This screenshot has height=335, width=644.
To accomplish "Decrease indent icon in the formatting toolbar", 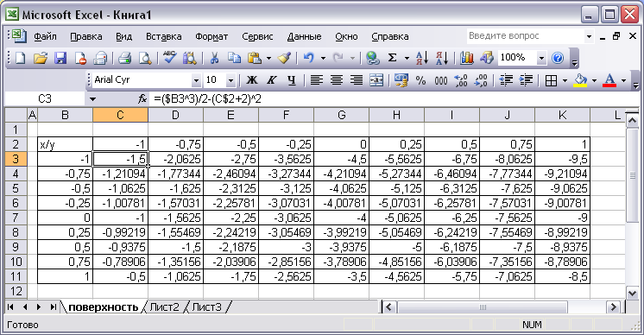I will [506, 80].
